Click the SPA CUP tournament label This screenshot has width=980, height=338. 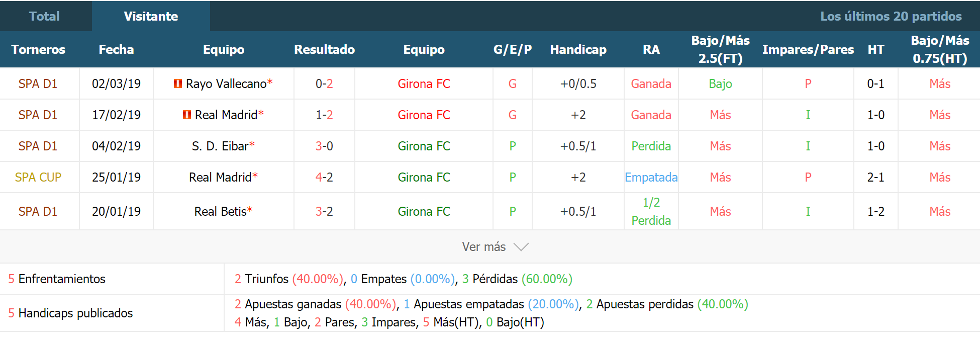pyautogui.click(x=38, y=177)
